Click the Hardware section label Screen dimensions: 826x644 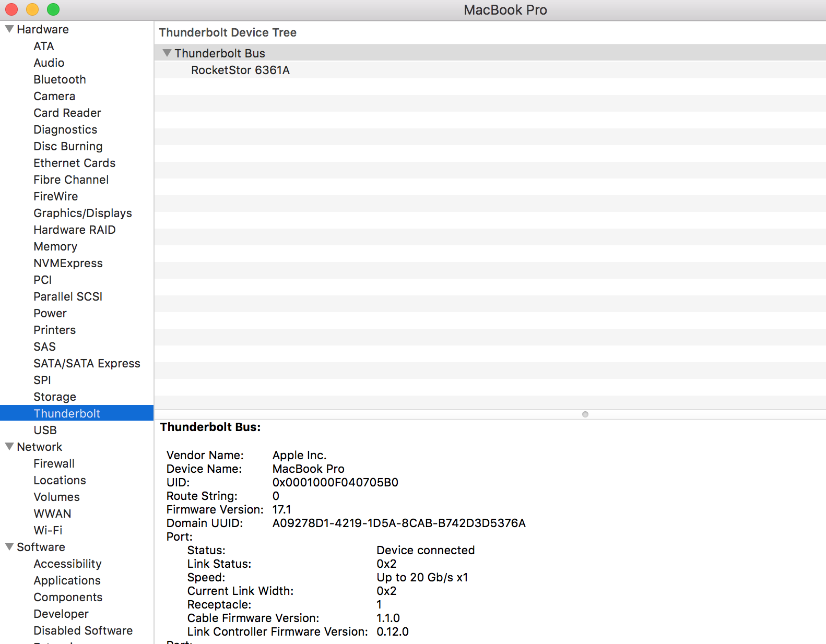(x=43, y=29)
